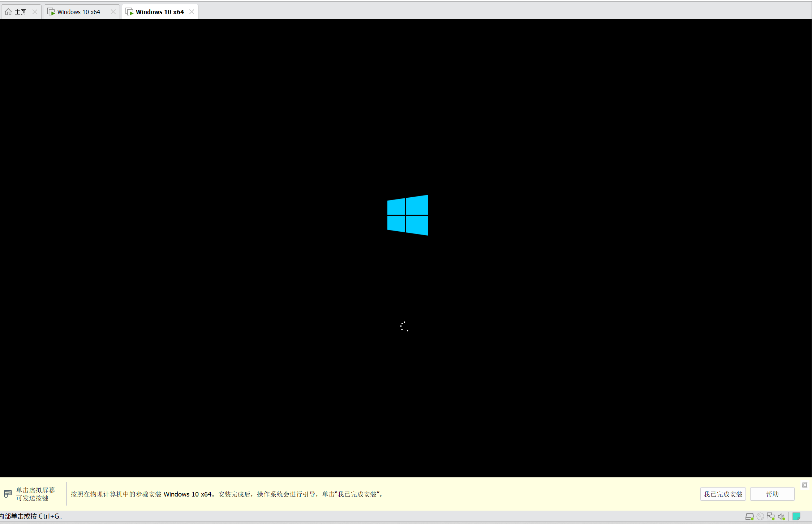Click VM icon on first Windows 10 tab
The image size is (812, 524).
tap(51, 12)
